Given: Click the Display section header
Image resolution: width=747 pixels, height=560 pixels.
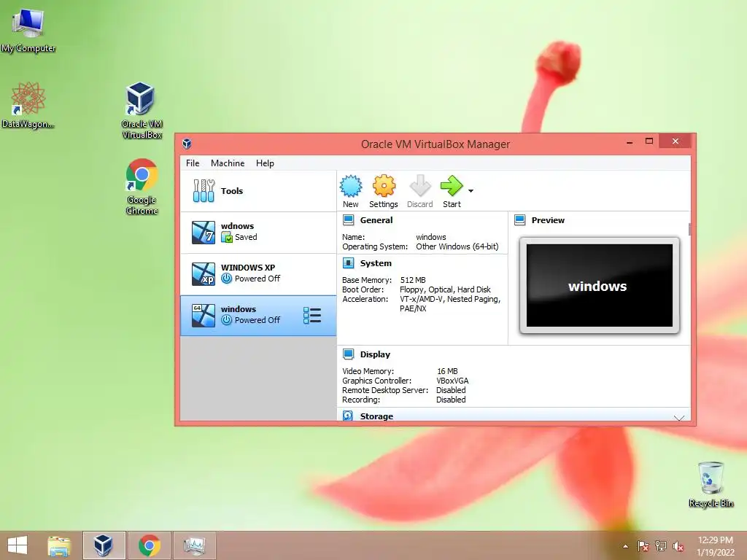Looking at the screenshot, I should 375,354.
